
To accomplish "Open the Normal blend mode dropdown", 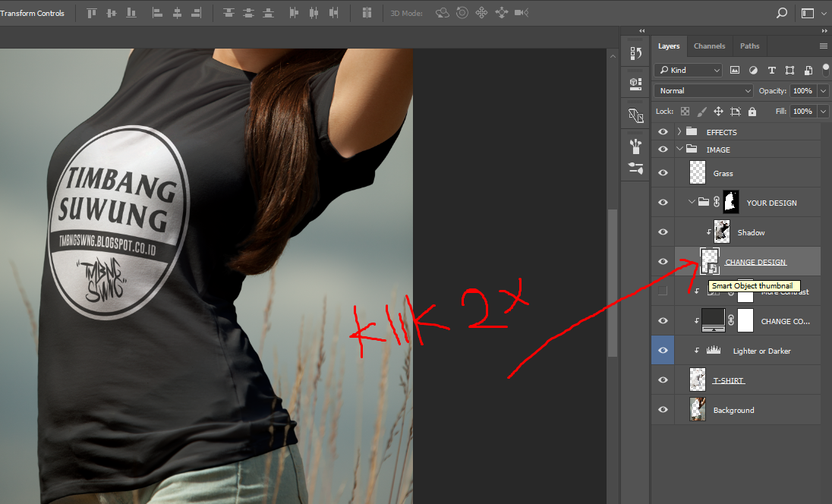I will (704, 91).
